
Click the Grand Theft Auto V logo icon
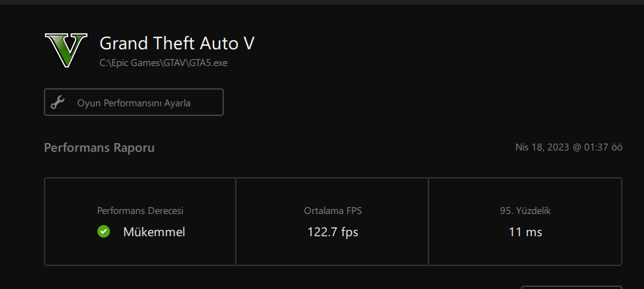click(65, 50)
